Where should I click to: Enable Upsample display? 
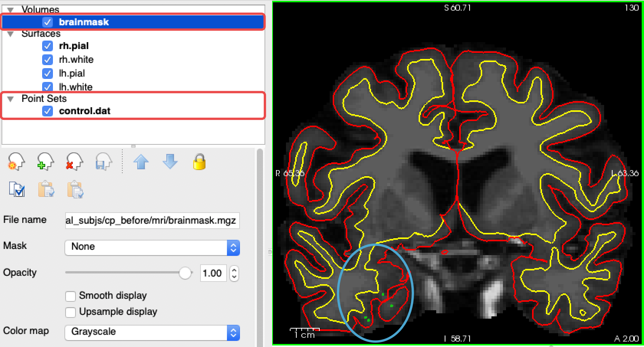tap(71, 312)
